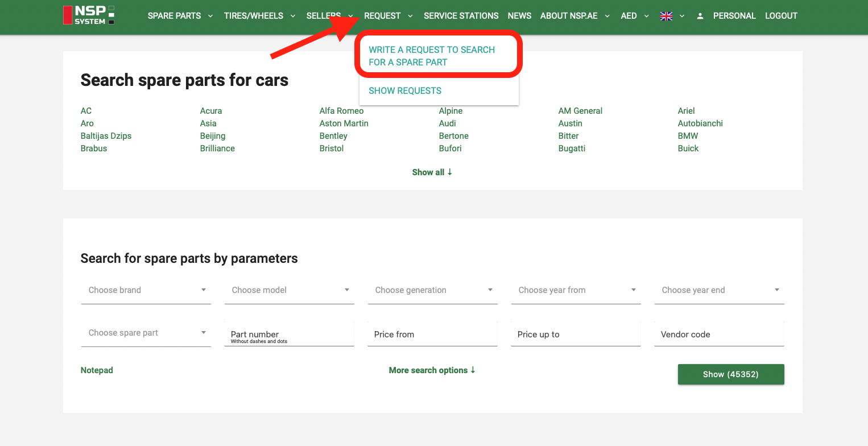This screenshot has width=868, height=446.
Task: Click the person icon beside Personal
Action: tap(700, 16)
